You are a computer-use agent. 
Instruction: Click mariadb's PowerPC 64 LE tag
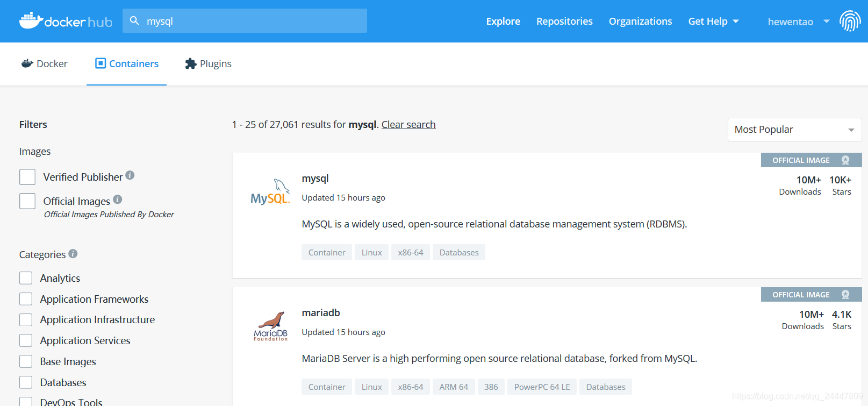pos(542,387)
